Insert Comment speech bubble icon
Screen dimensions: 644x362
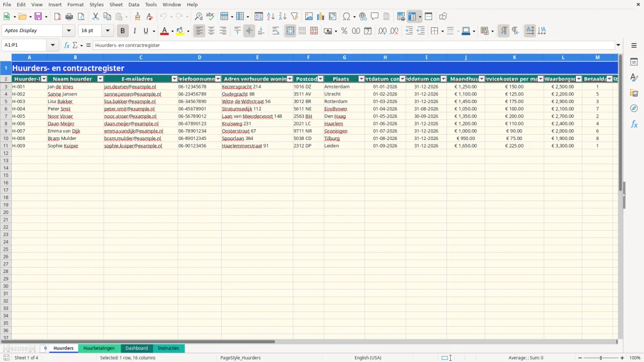tap(375, 17)
